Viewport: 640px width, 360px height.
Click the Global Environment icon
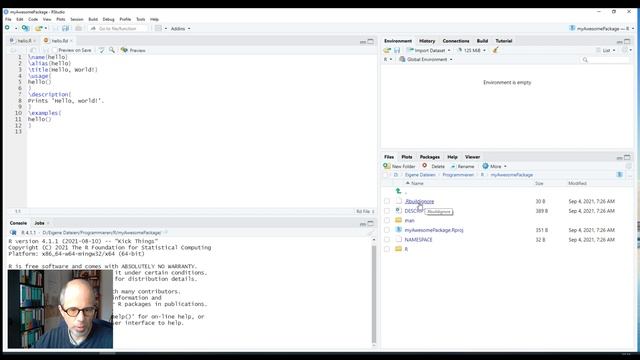pos(402,59)
